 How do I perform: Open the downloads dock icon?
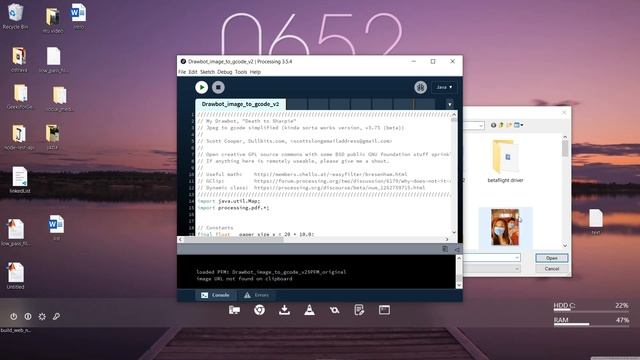pos(284,310)
